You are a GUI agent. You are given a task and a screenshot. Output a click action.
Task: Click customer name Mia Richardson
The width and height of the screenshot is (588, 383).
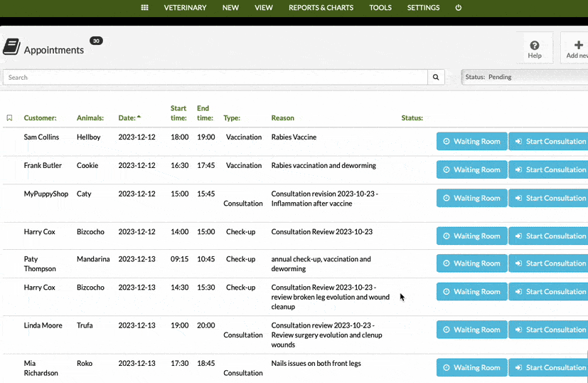point(41,368)
